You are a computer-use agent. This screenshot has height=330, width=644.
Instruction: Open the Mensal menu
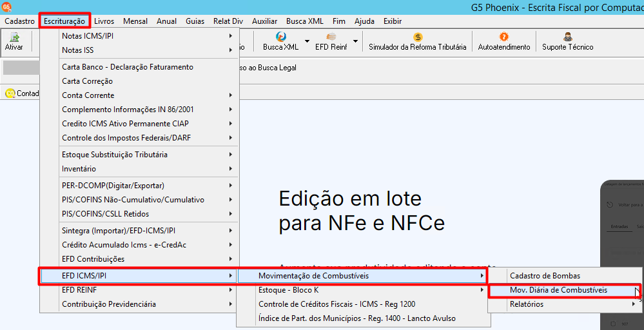135,21
